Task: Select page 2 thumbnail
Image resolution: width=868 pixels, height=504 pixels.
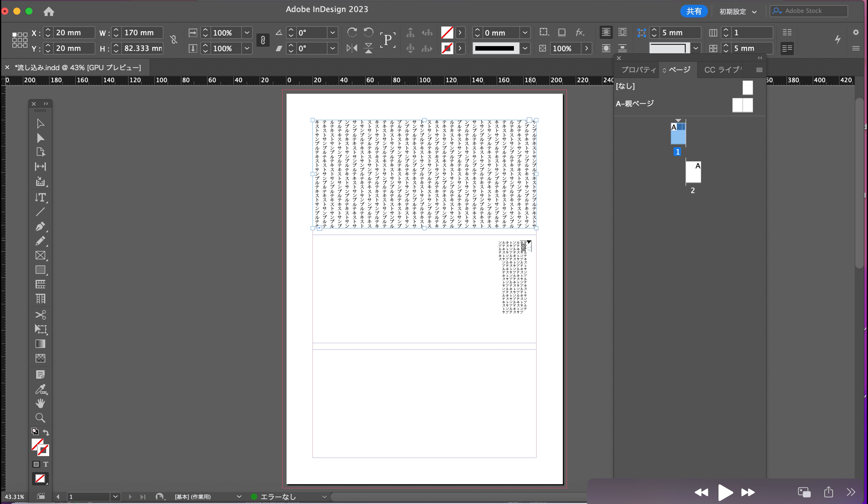Action: point(693,172)
